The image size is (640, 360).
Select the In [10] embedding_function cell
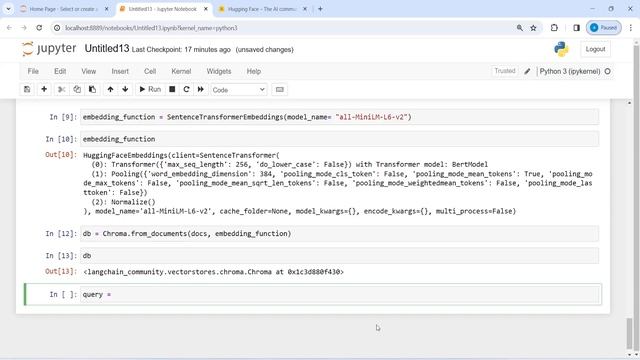(340, 139)
